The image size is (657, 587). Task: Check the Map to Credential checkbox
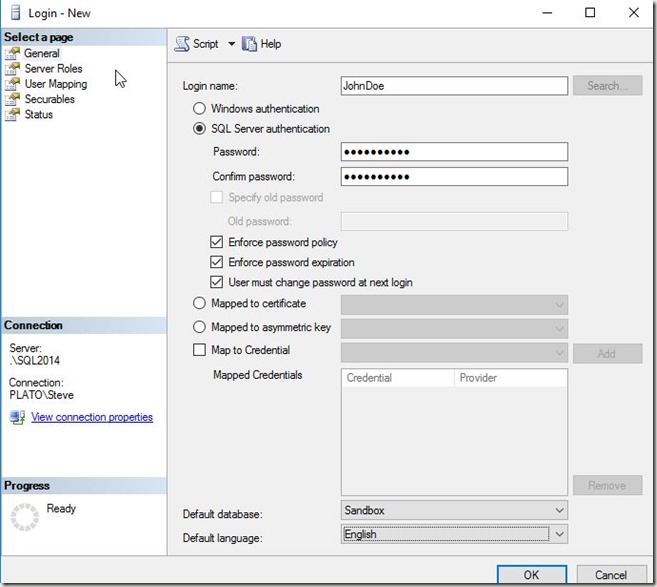(x=200, y=350)
